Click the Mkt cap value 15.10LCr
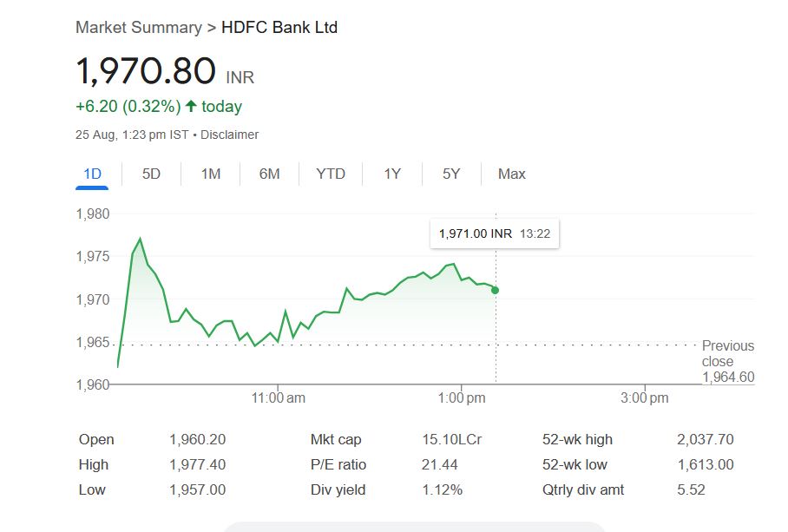The width and height of the screenshot is (788, 532). pos(451,439)
